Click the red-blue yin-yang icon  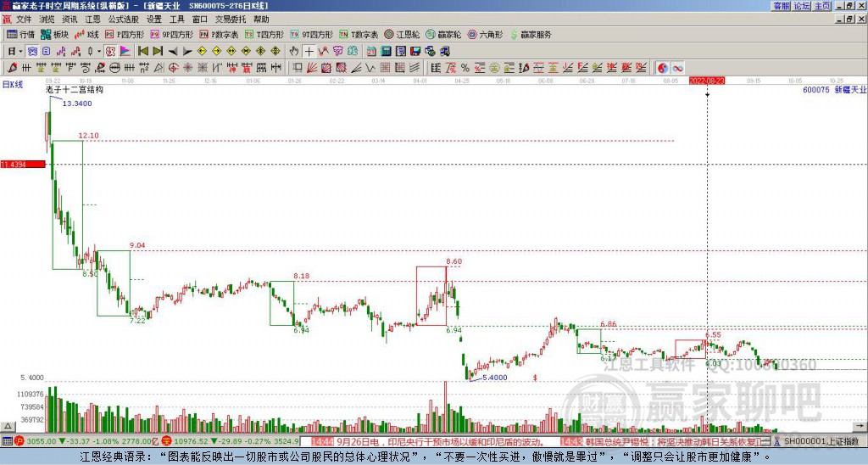[x=663, y=68]
